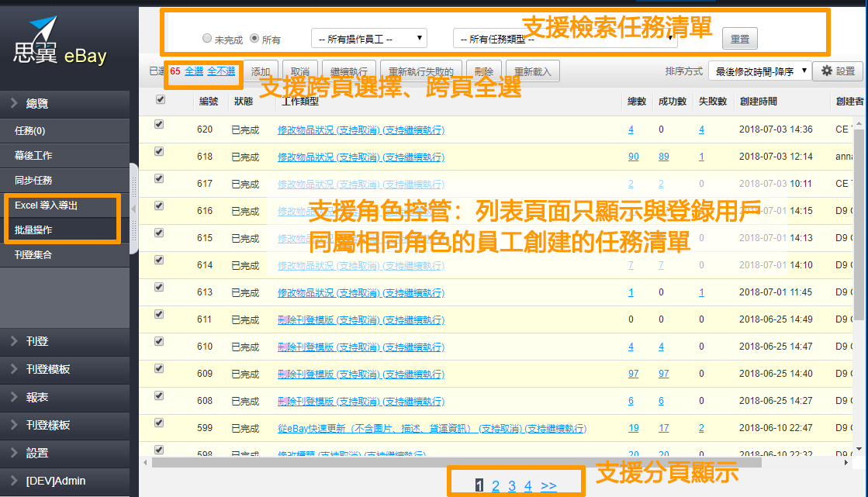Expand the 刊登 sidebar section
This screenshot has width=868, height=497.
click(64, 341)
